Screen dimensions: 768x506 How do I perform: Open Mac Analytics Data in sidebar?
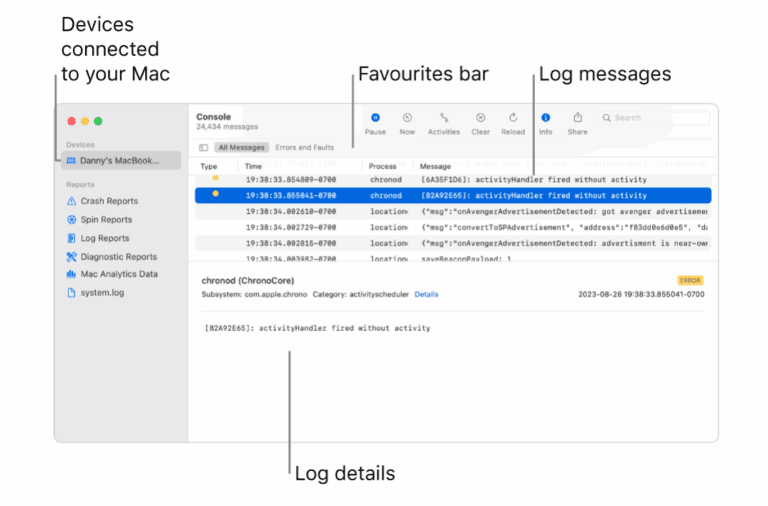point(118,274)
